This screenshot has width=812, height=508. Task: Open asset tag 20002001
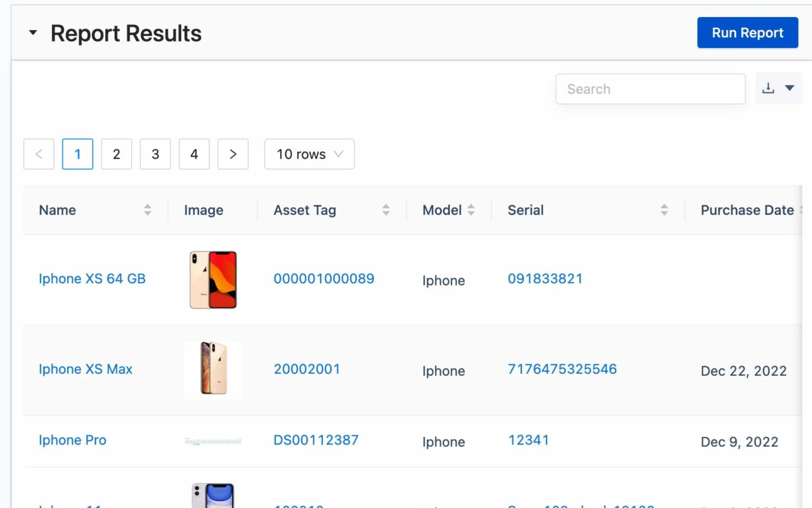[x=307, y=369]
